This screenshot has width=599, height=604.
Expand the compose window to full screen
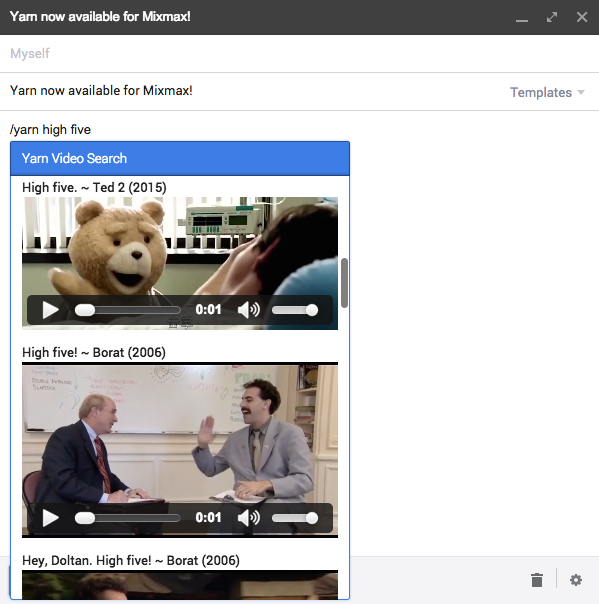552,17
